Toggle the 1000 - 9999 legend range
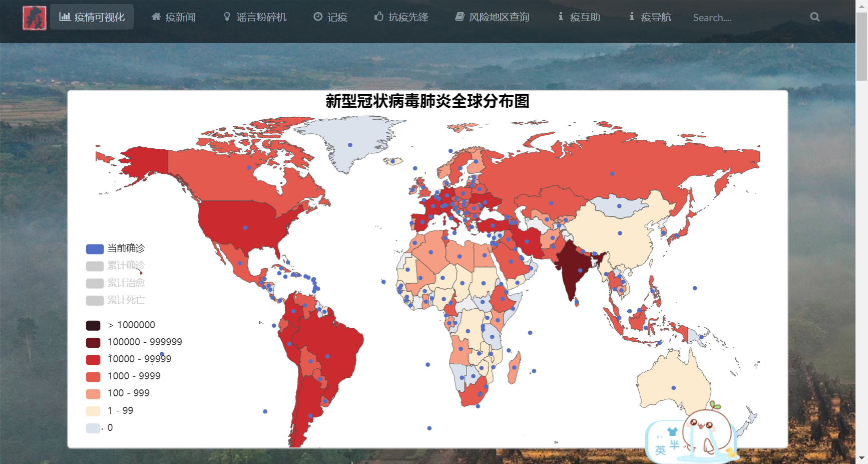Image resolution: width=868 pixels, height=464 pixels. tap(123, 376)
